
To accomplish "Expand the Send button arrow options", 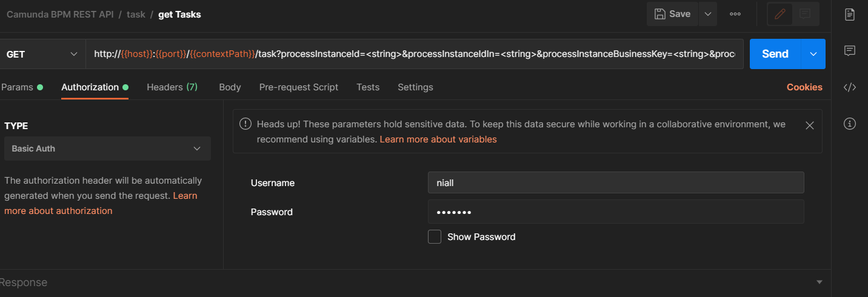I will [813, 54].
